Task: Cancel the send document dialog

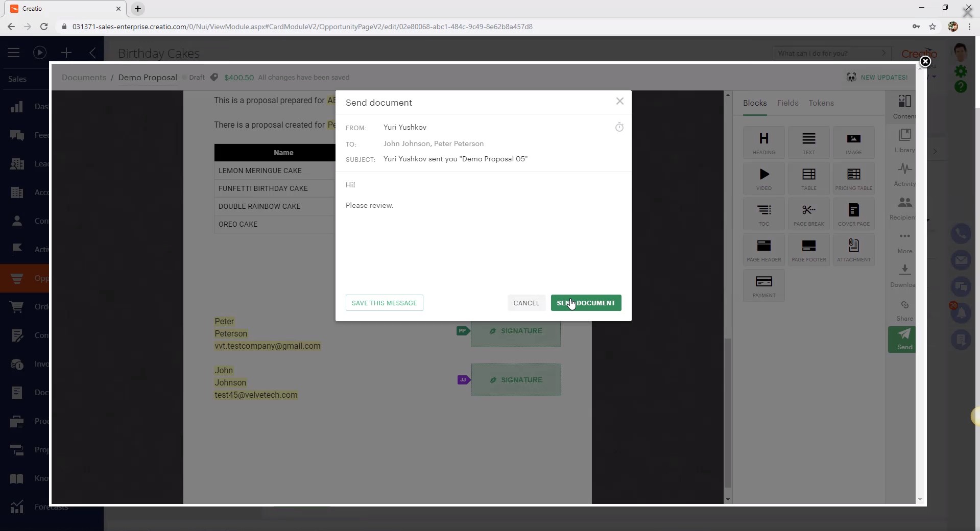Action: tap(526, 303)
